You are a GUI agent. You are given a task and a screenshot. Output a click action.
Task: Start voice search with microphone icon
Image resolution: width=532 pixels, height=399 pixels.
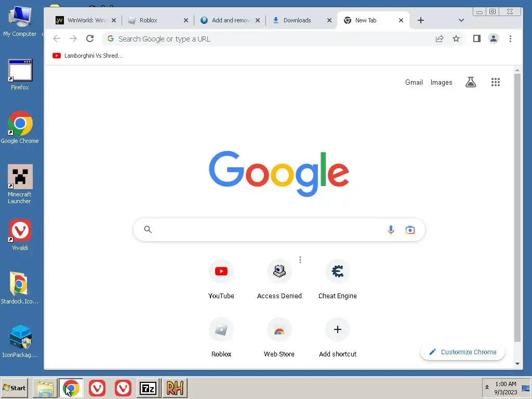[391, 230]
